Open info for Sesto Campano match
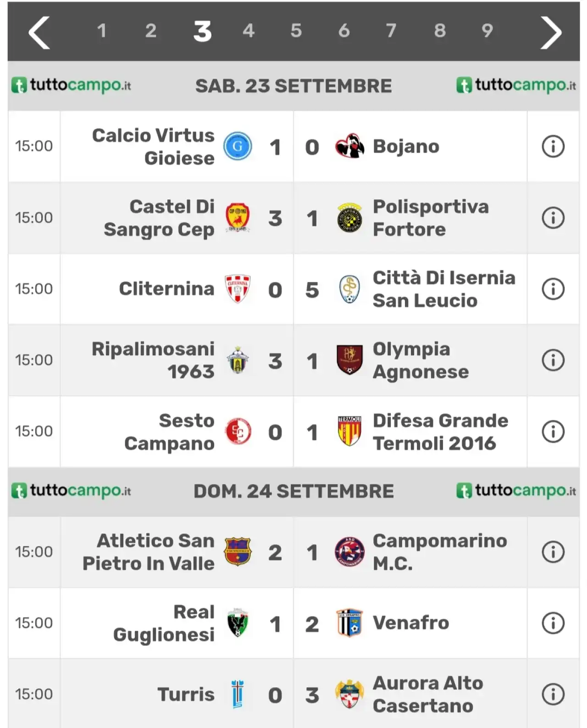Screen dimensions: 587x728 [553, 431]
